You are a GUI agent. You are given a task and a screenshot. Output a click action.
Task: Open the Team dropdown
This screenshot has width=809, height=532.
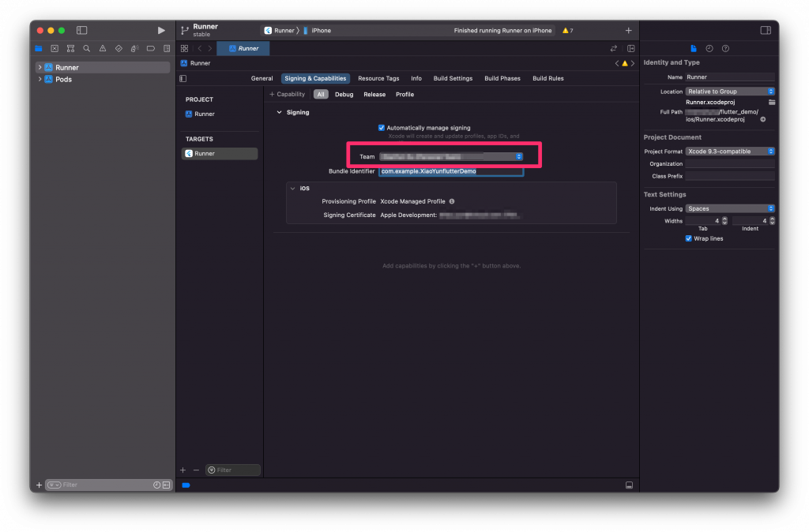tap(451, 157)
